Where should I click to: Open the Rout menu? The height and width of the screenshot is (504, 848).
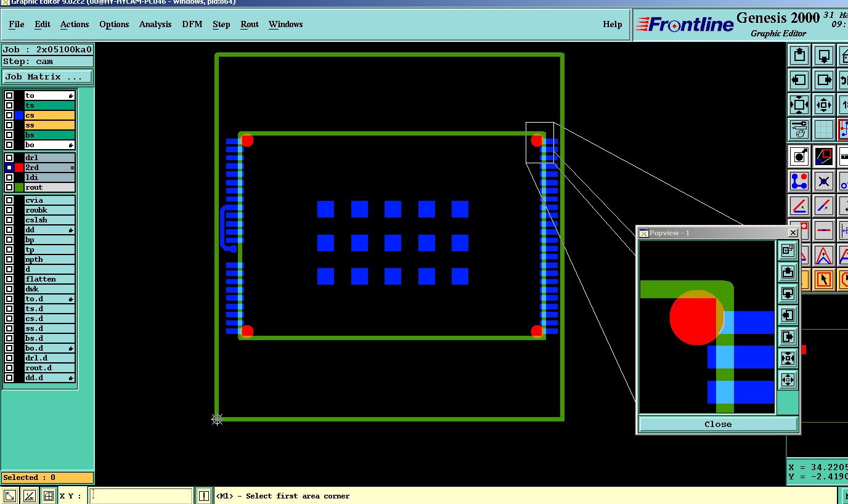(250, 24)
